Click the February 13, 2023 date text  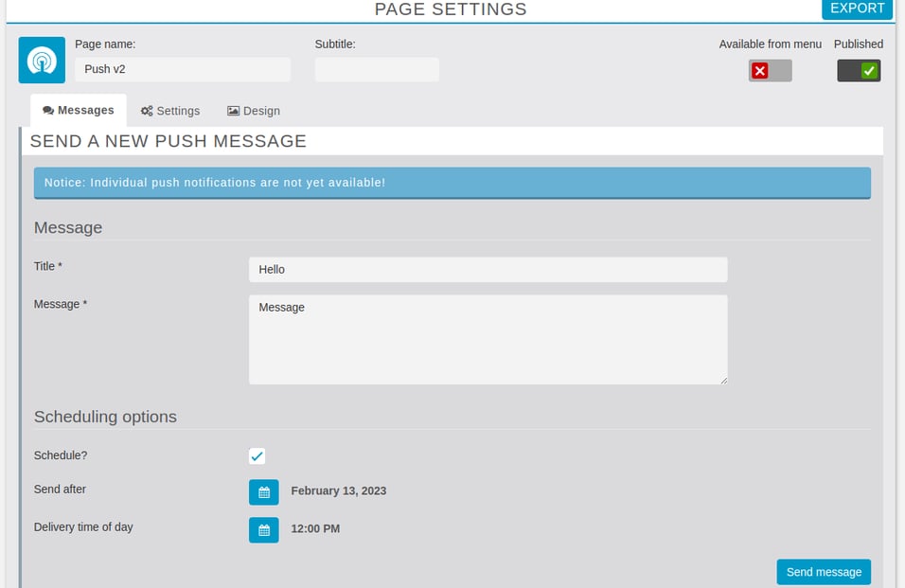(x=339, y=491)
